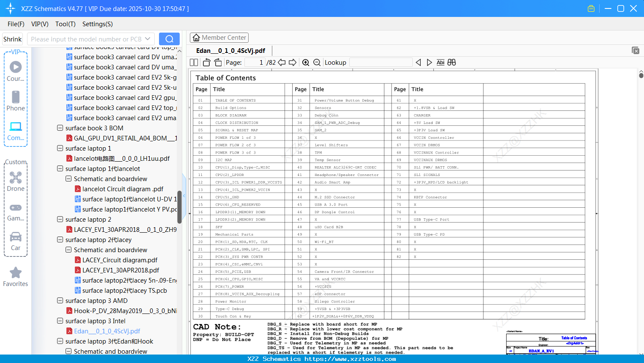Switch to Edan__0_1_0_4ScVj.pdf tab
Image resolution: width=644 pixels, height=363 pixels.
tap(230, 51)
